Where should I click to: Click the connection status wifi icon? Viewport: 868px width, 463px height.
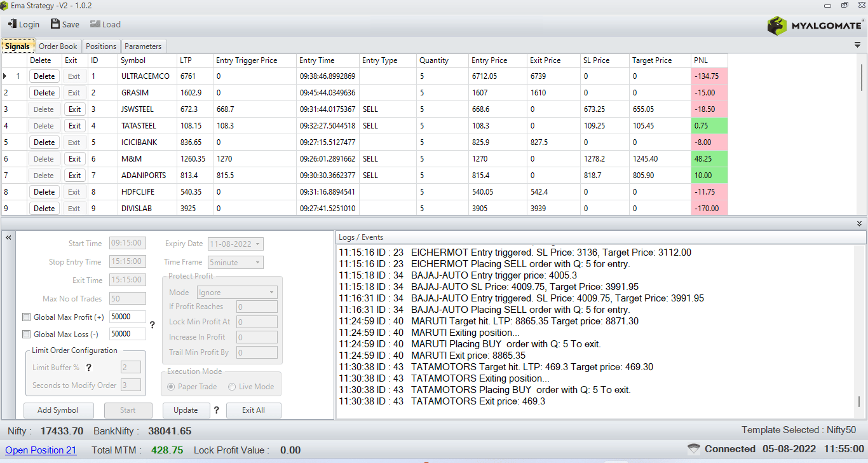click(x=694, y=449)
